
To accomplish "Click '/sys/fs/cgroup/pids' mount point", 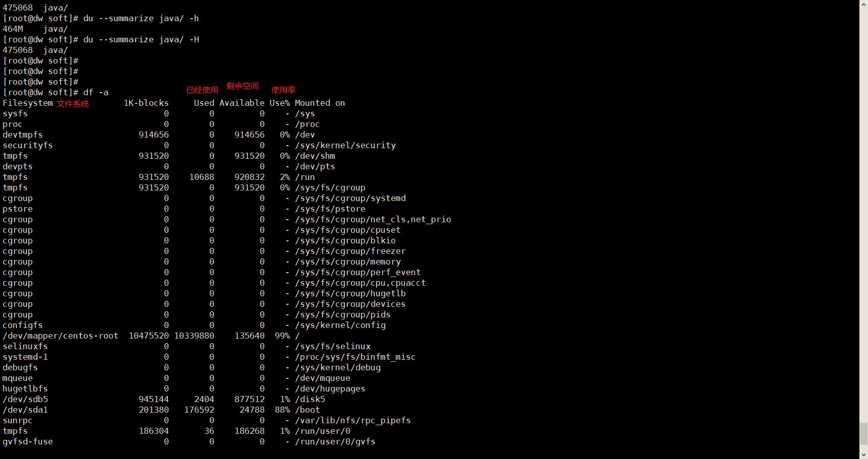I will 343,314.
